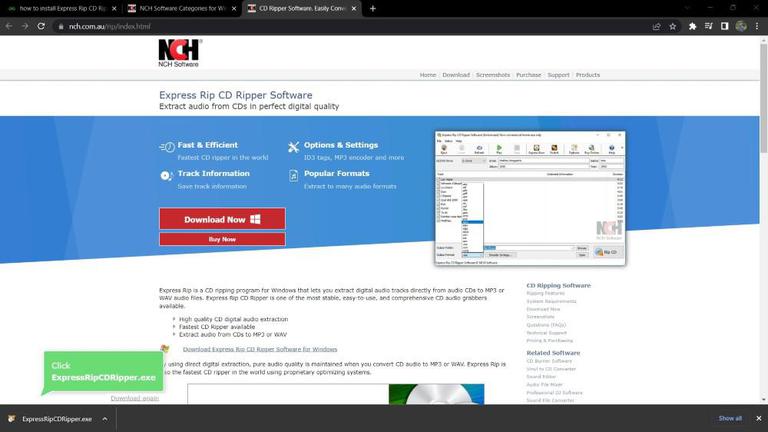Open Vinyl to CD Converter related link
The width and height of the screenshot is (768, 432).
pyautogui.click(x=551, y=369)
